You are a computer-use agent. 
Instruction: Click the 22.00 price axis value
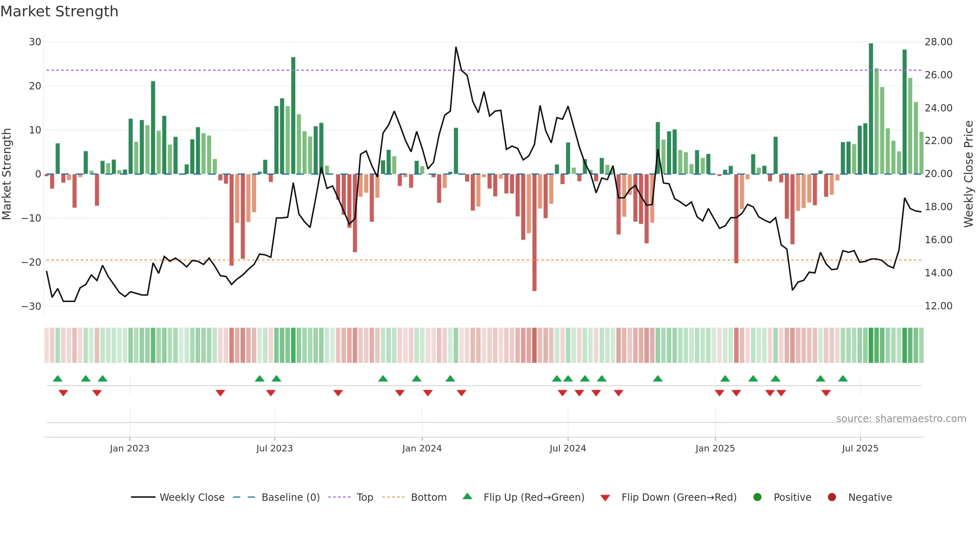click(938, 141)
